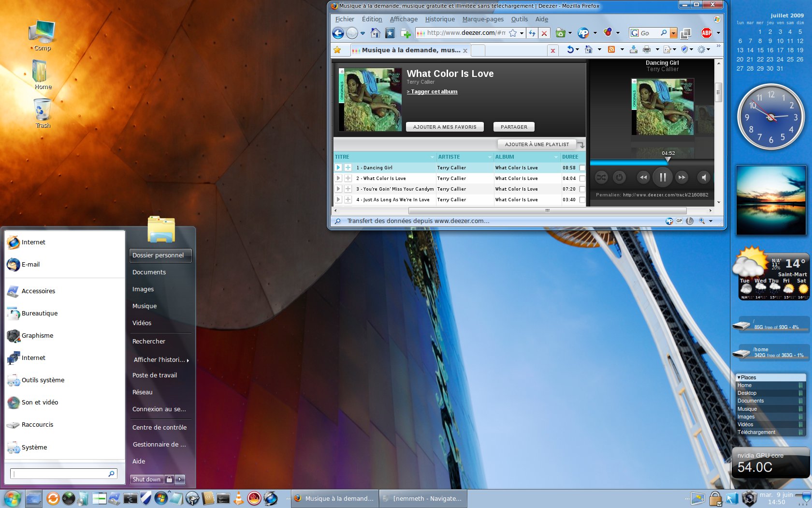The width and height of the screenshot is (812, 508).
Task: Bookmark page with star in address bar
Action: pos(513,33)
